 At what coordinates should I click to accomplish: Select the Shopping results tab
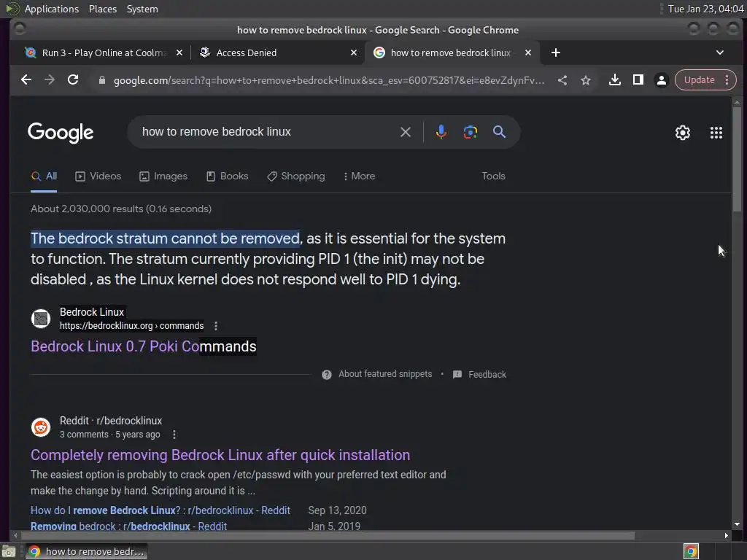point(296,176)
